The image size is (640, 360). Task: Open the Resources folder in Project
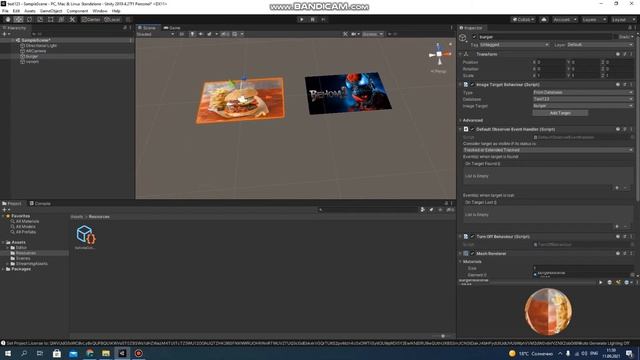pyautogui.click(x=26, y=253)
